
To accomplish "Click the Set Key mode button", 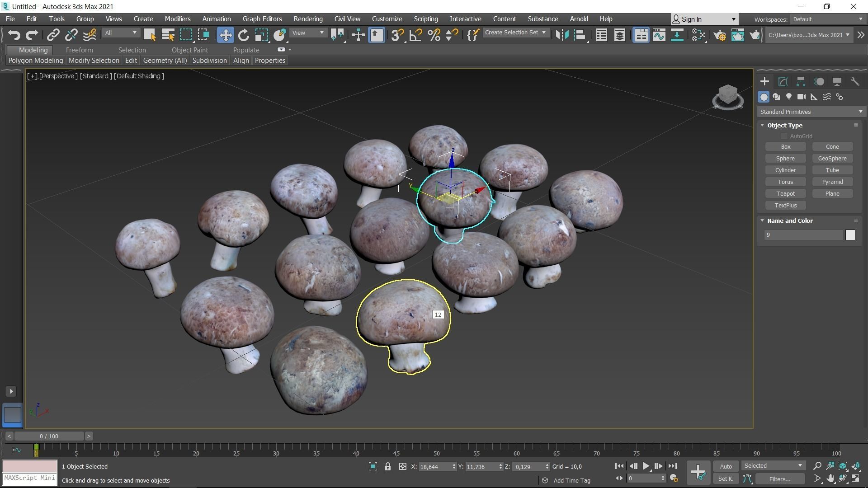I will [x=726, y=479].
